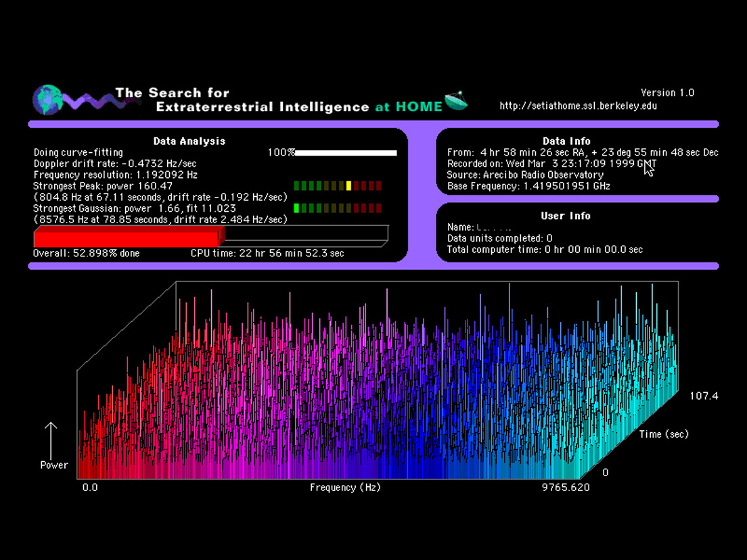
Task: Click the satellite dish icon
Action: coord(457,100)
